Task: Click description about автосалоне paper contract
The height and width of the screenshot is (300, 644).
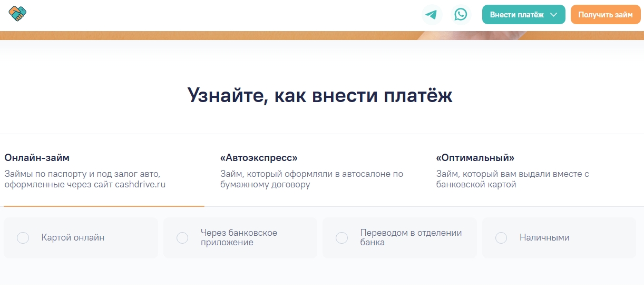Action: point(311,179)
